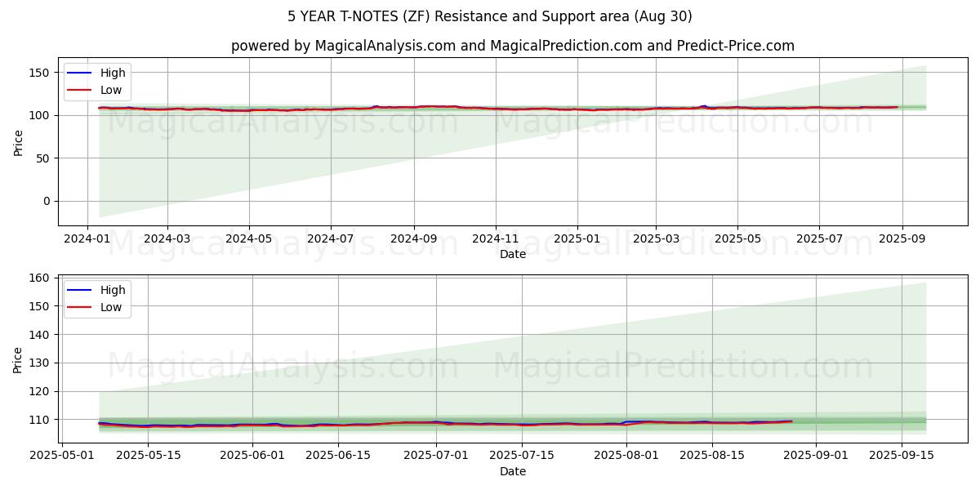
Task: Click the '2025-09' tick label in top chart
Action: point(902,238)
